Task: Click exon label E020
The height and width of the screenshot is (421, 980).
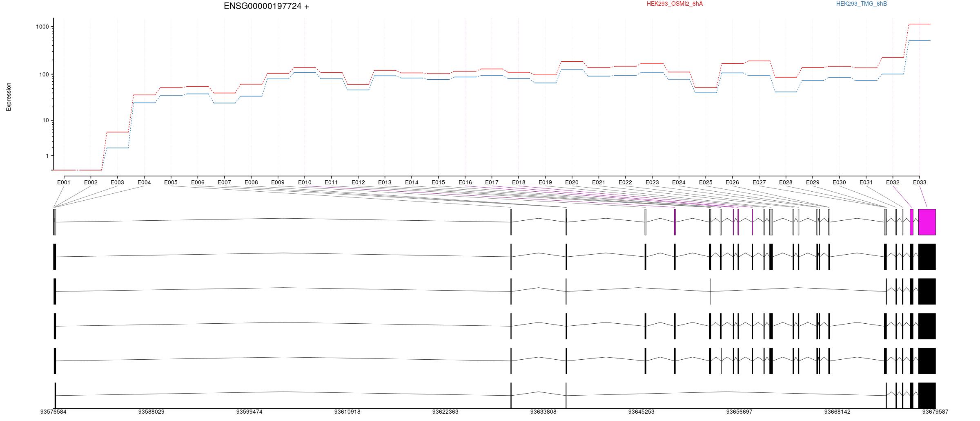Action: click(572, 182)
